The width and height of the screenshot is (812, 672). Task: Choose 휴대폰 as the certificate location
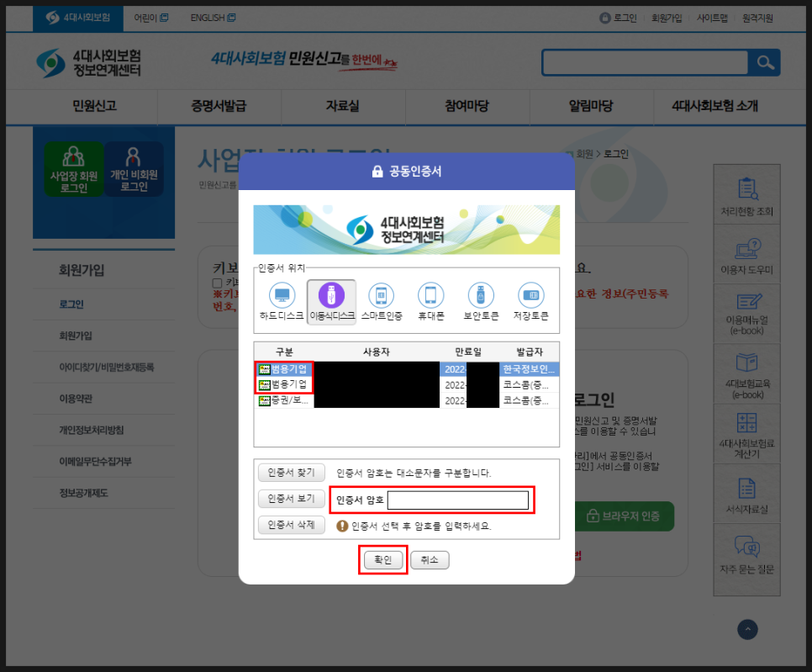431,301
